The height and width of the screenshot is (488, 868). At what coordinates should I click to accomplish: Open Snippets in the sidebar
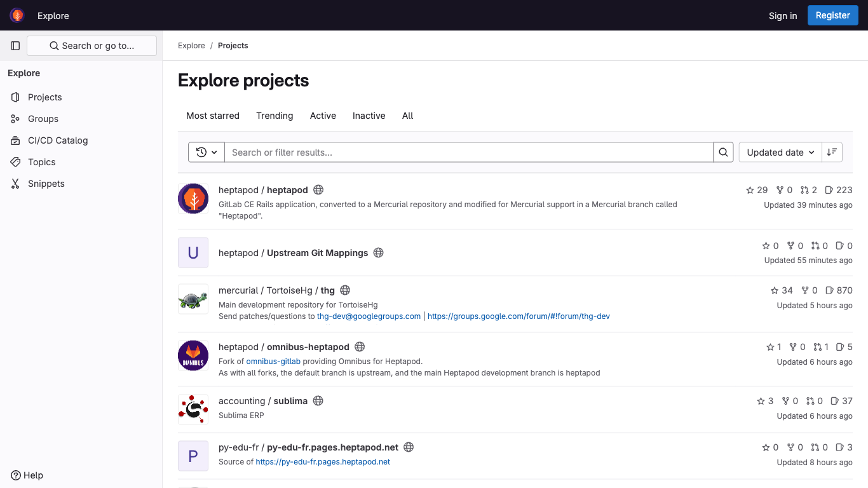tap(81, 184)
